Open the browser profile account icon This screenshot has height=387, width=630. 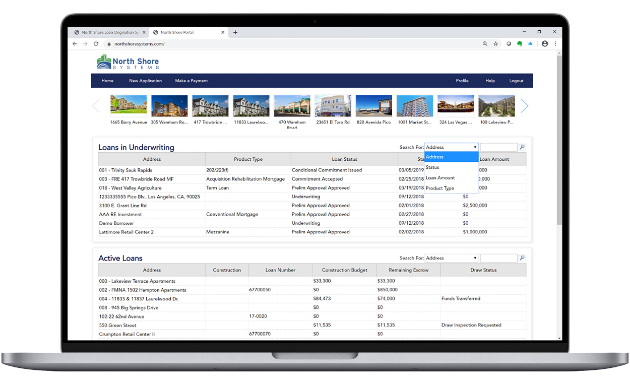pyautogui.click(x=544, y=44)
